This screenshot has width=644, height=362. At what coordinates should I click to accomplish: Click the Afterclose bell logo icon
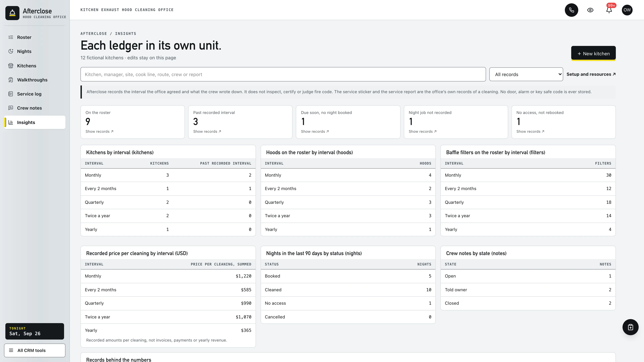tap(12, 13)
